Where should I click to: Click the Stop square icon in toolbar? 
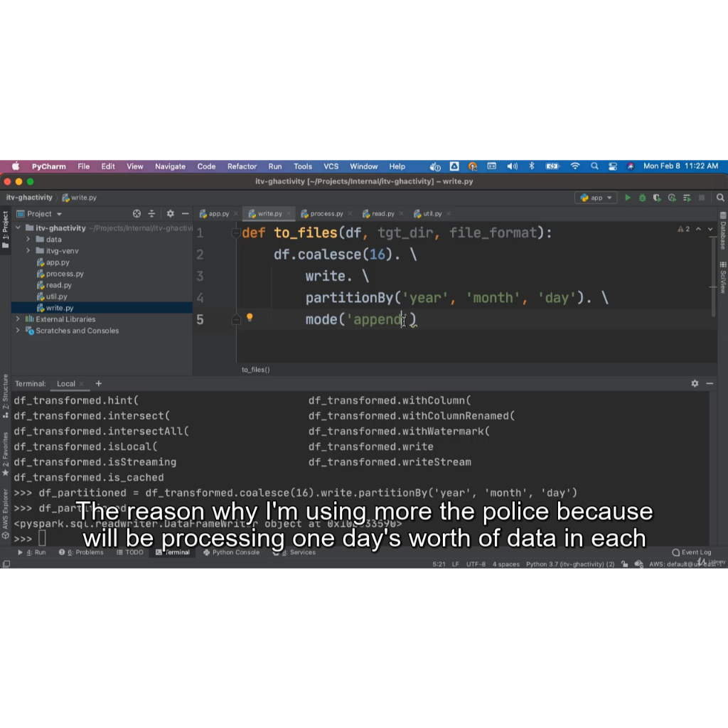(x=702, y=198)
